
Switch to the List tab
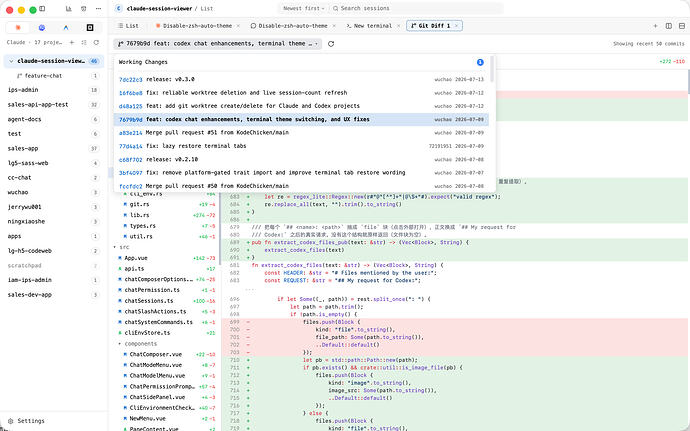(x=128, y=26)
